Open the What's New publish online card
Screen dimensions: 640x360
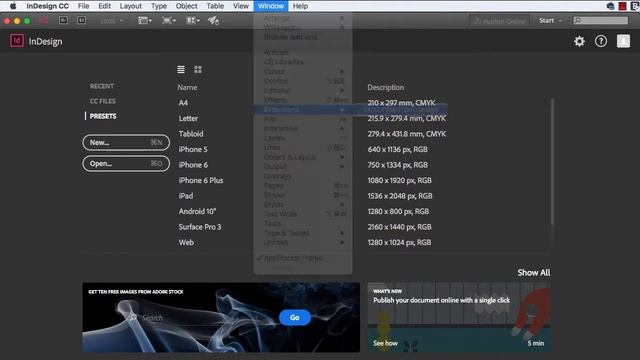click(x=459, y=318)
